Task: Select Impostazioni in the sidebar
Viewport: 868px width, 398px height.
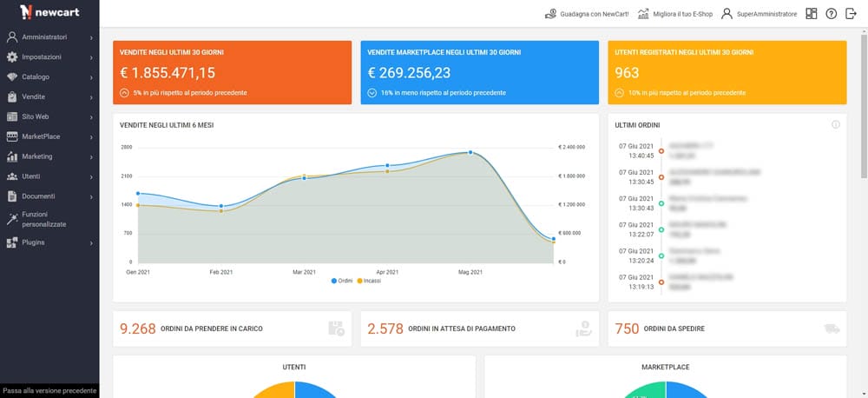Action: [x=49, y=56]
